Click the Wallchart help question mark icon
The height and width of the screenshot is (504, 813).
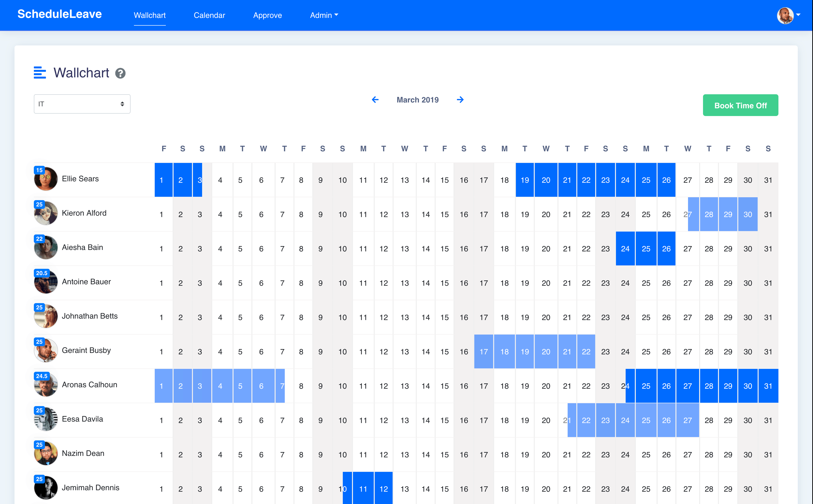(x=120, y=73)
